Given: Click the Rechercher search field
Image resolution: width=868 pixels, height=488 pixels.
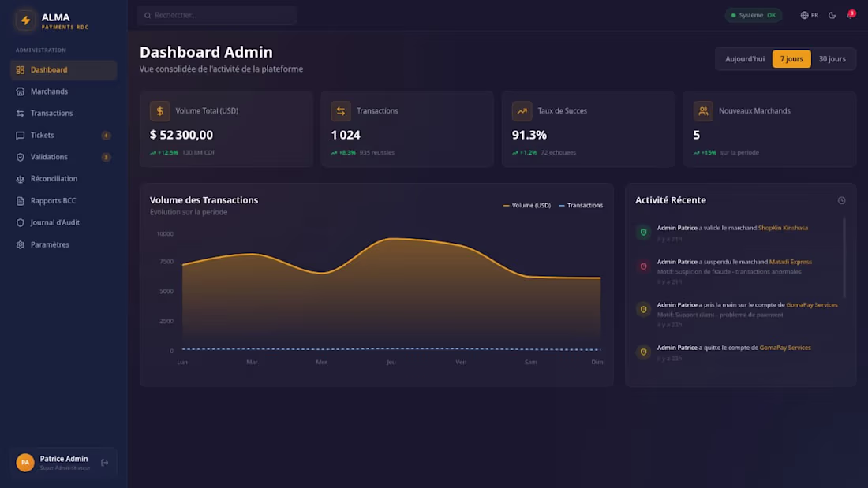Looking at the screenshot, I should point(217,16).
